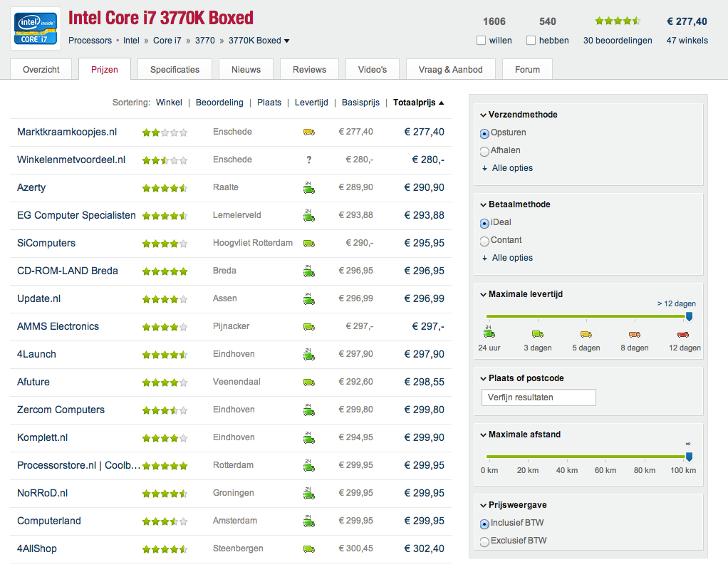Click 4Launch delivery truck icon
This screenshot has height=567, width=728.
[x=308, y=354]
